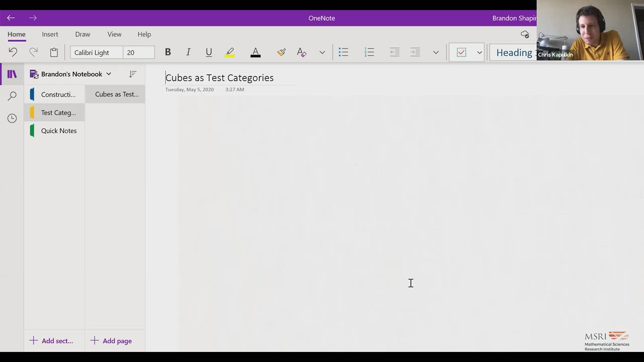Show recent notes clock icon
Viewport: 644px width, 362px height.
pyautogui.click(x=12, y=118)
